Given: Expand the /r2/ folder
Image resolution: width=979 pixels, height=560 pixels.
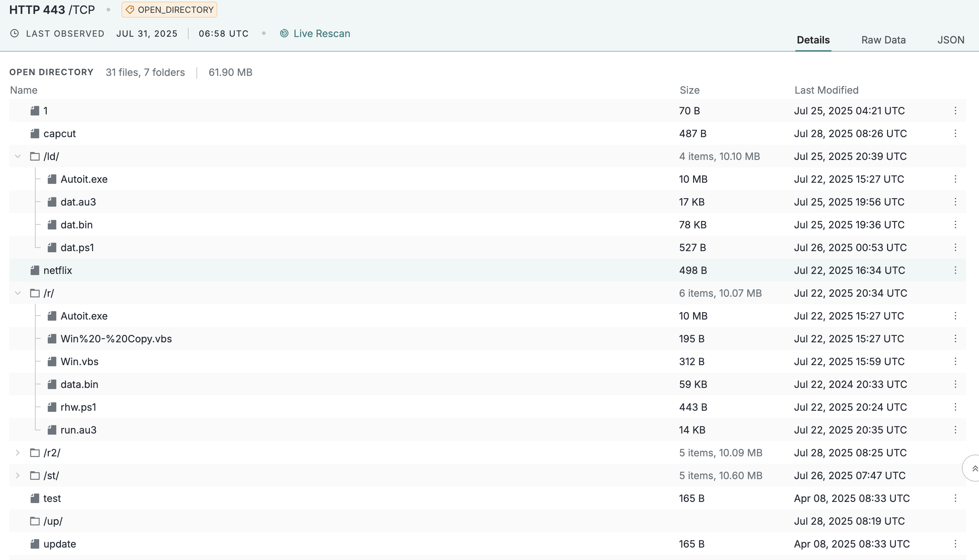Looking at the screenshot, I should pos(18,453).
